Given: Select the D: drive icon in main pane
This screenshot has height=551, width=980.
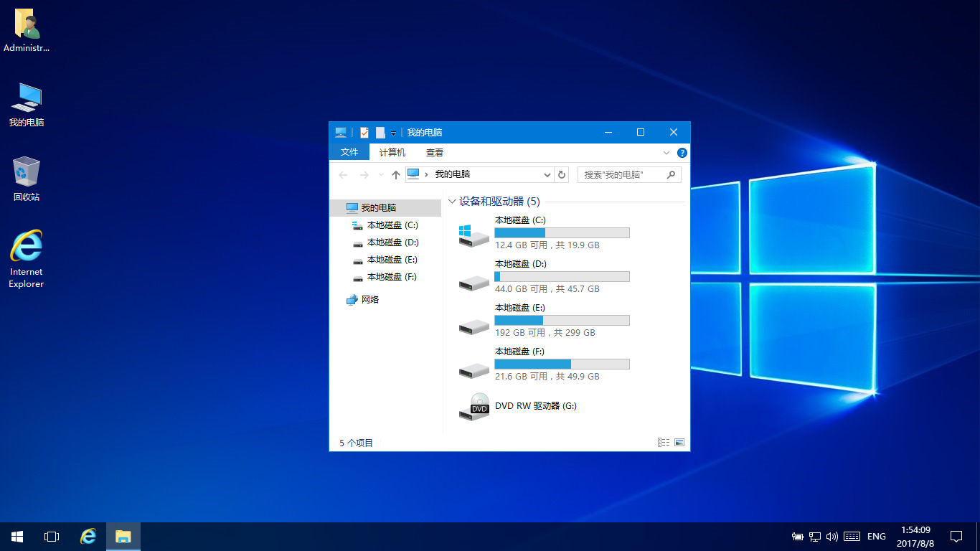Looking at the screenshot, I should point(473,282).
